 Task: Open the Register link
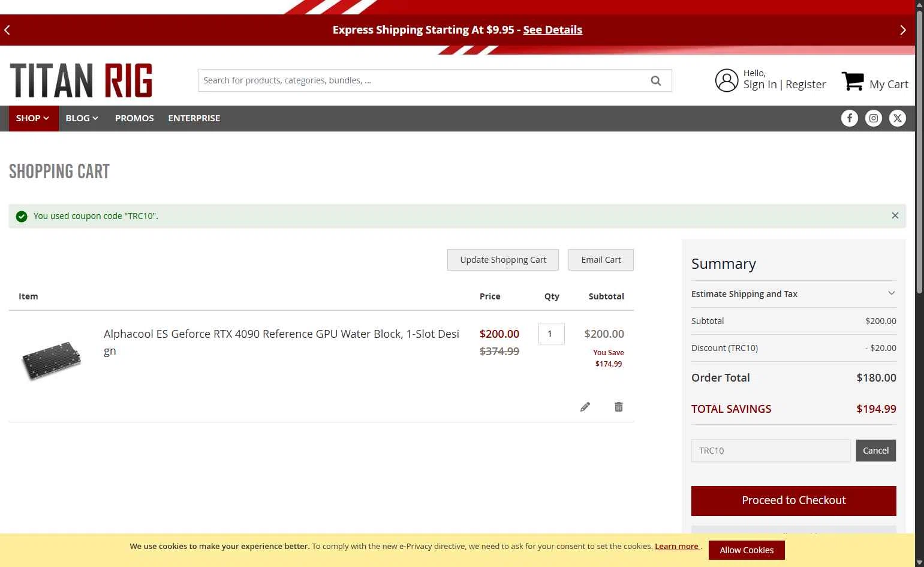[x=805, y=85]
